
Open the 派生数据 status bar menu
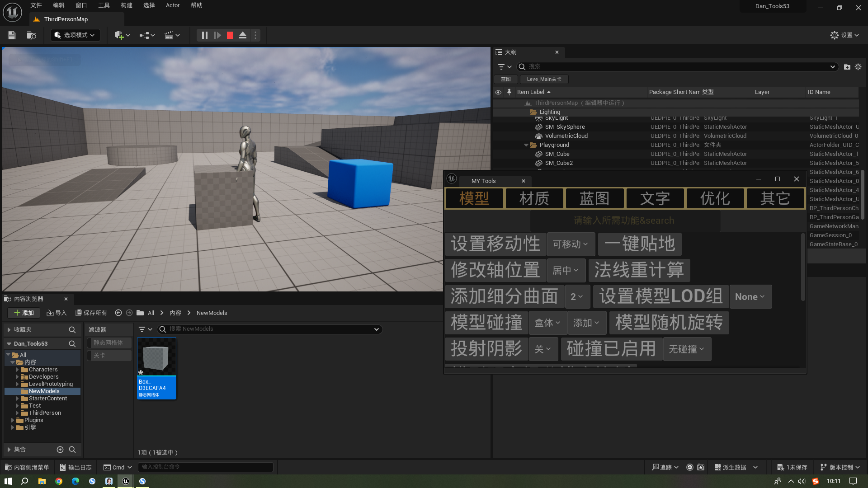[x=736, y=467]
